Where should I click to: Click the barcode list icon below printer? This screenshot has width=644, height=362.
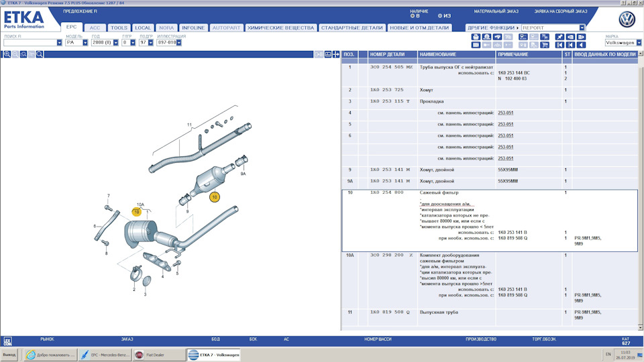pyautogui.click(x=476, y=45)
